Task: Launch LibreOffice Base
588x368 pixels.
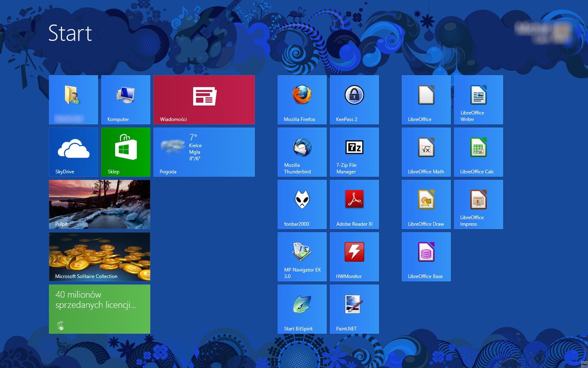Action: 426,257
